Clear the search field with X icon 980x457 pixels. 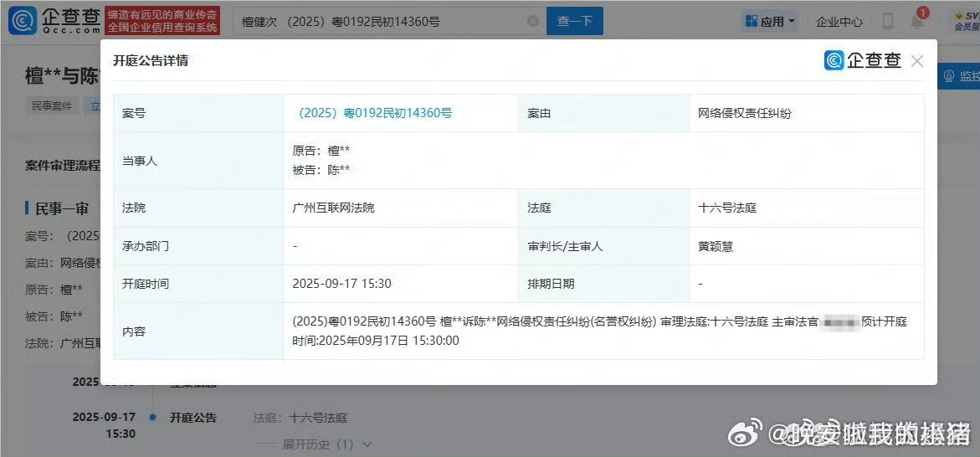point(532,21)
